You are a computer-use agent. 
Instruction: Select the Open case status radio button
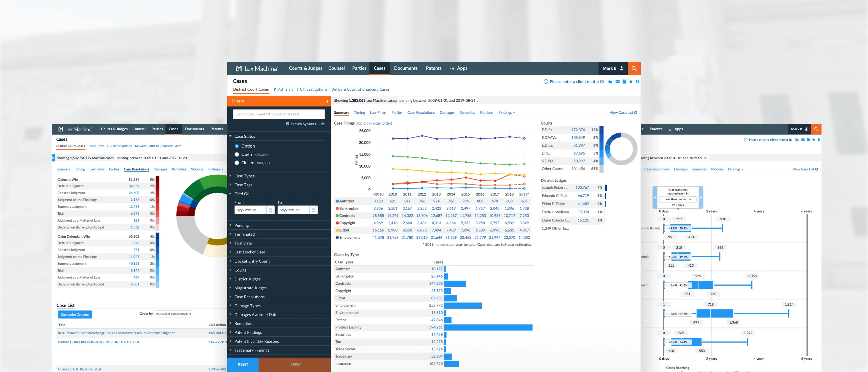[237, 154]
